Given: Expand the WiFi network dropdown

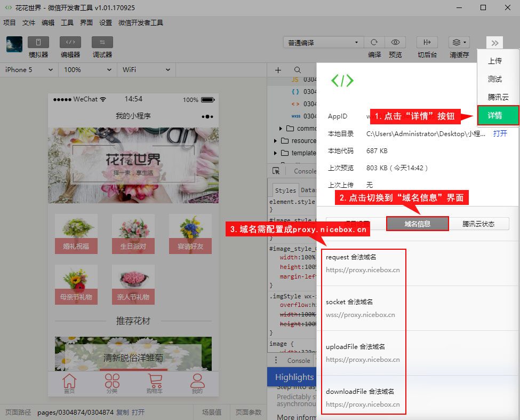Looking at the screenshot, I should pyautogui.click(x=146, y=70).
